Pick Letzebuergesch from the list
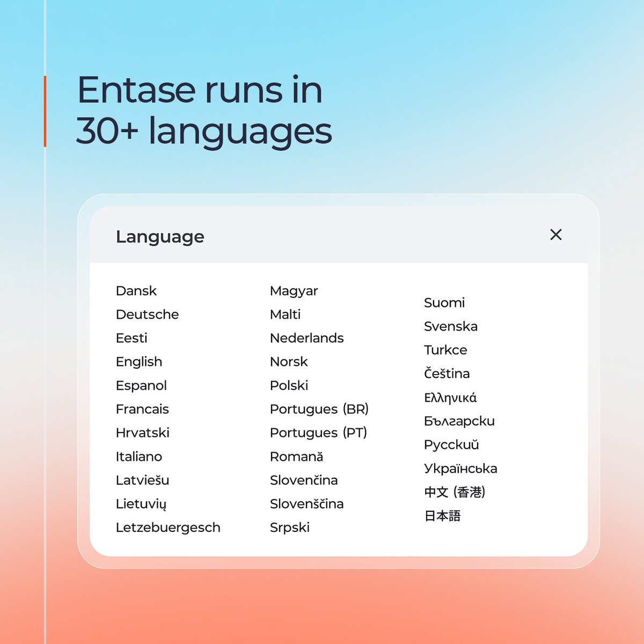Viewport: 644px width, 644px height. point(169,528)
